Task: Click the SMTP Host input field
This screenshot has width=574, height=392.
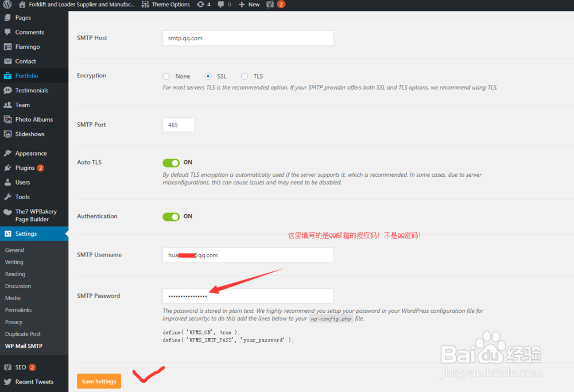Action: pyautogui.click(x=248, y=38)
